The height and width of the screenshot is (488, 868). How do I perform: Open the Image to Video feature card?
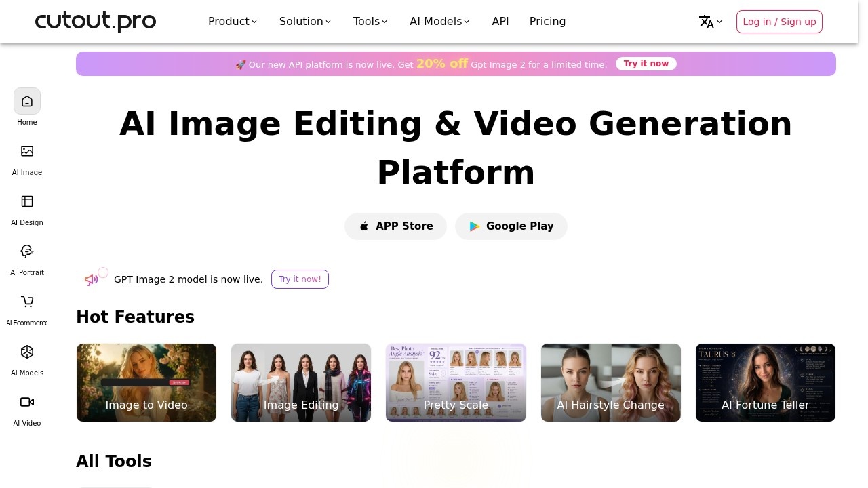pyautogui.click(x=146, y=382)
